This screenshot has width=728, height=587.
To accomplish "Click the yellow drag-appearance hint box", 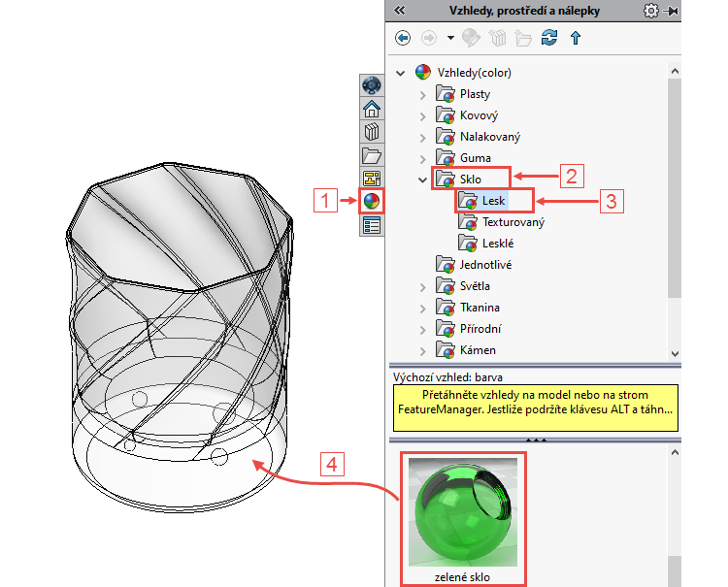I will click(x=535, y=408).
